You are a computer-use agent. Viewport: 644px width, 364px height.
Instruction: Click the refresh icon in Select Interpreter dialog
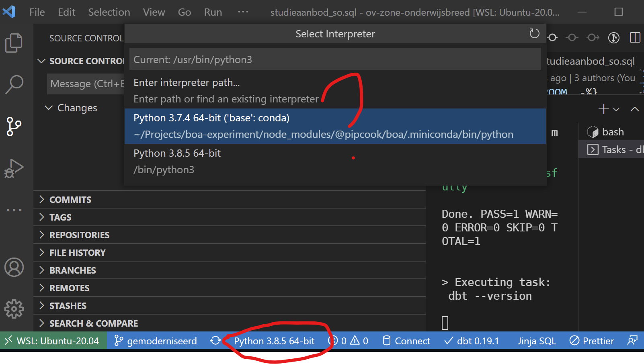(535, 34)
